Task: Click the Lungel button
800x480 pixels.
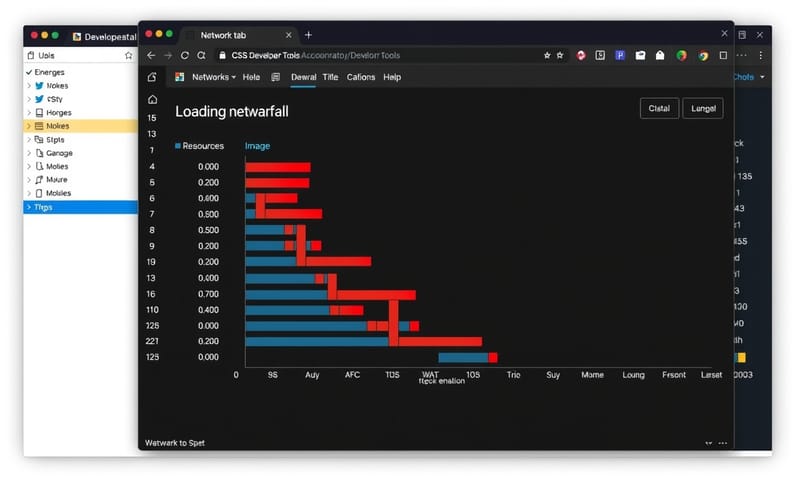Action: point(702,109)
